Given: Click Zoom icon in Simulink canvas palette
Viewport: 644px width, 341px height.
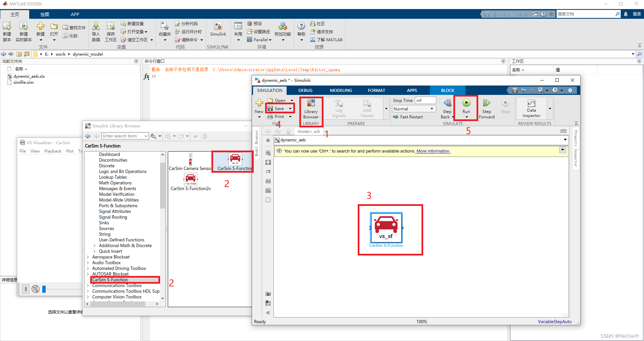Looking at the screenshot, I should coord(268,153).
